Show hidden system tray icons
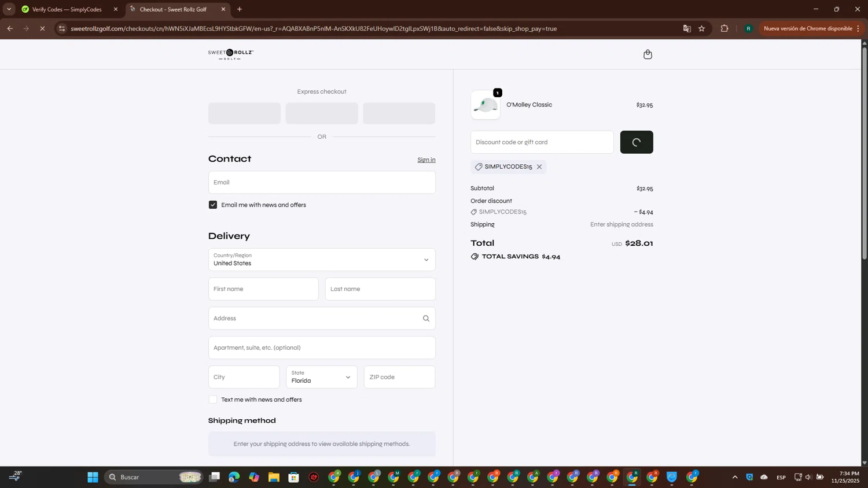This screenshot has width=868, height=488. point(735,477)
